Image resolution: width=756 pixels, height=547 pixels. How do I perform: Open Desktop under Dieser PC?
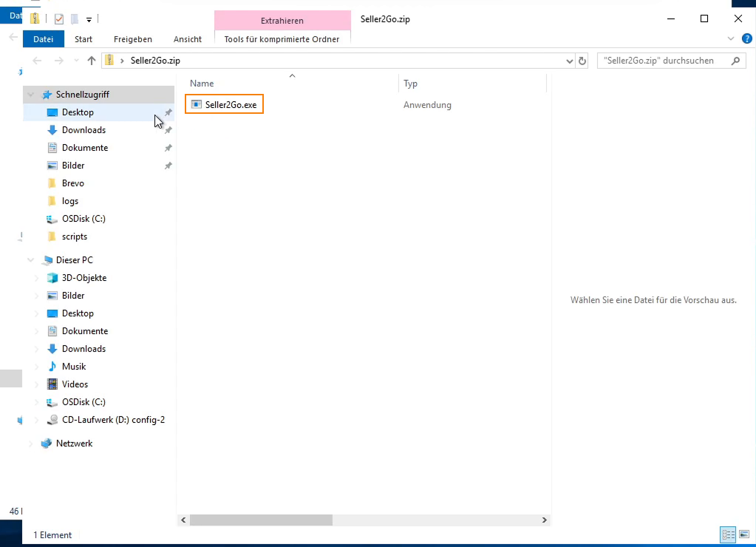point(78,313)
